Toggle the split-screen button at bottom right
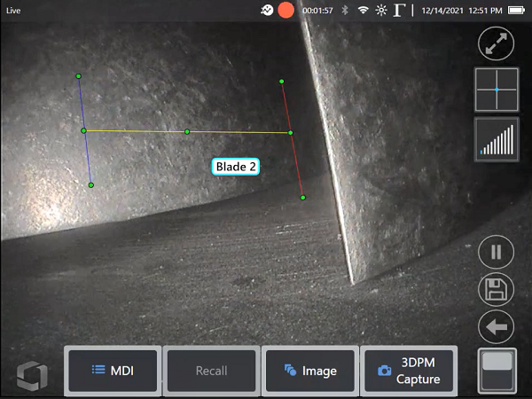The width and height of the screenshot is (532, 399). pos(496,369)
